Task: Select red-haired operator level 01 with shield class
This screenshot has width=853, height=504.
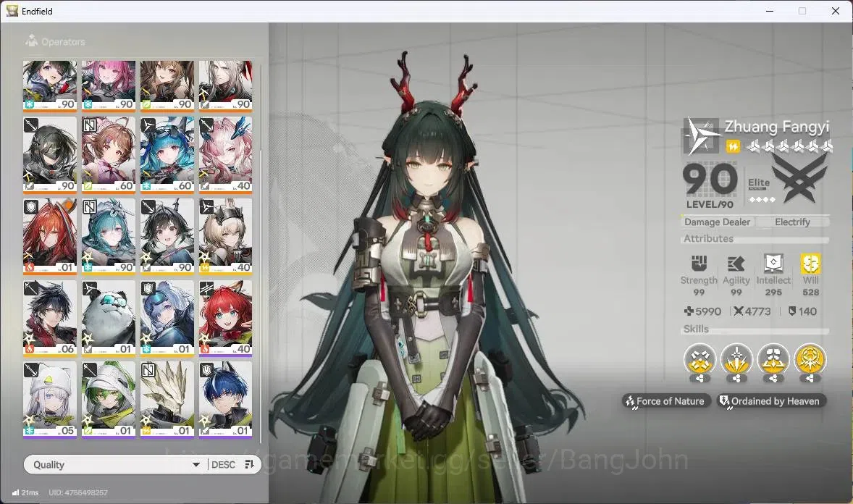Action: pyautogui.click(x=49, y=236)
